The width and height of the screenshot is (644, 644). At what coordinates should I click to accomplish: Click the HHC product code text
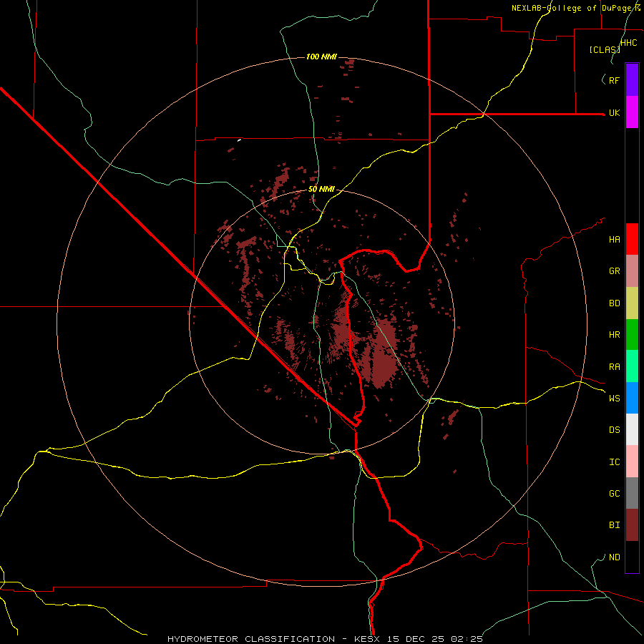(628, 43)
